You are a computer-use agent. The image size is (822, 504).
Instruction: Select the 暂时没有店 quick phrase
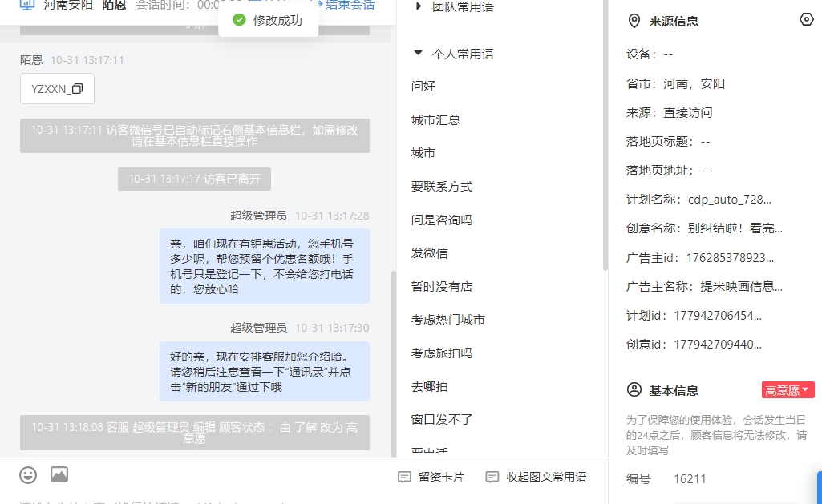pyautogui.click(x=442, y=287)
